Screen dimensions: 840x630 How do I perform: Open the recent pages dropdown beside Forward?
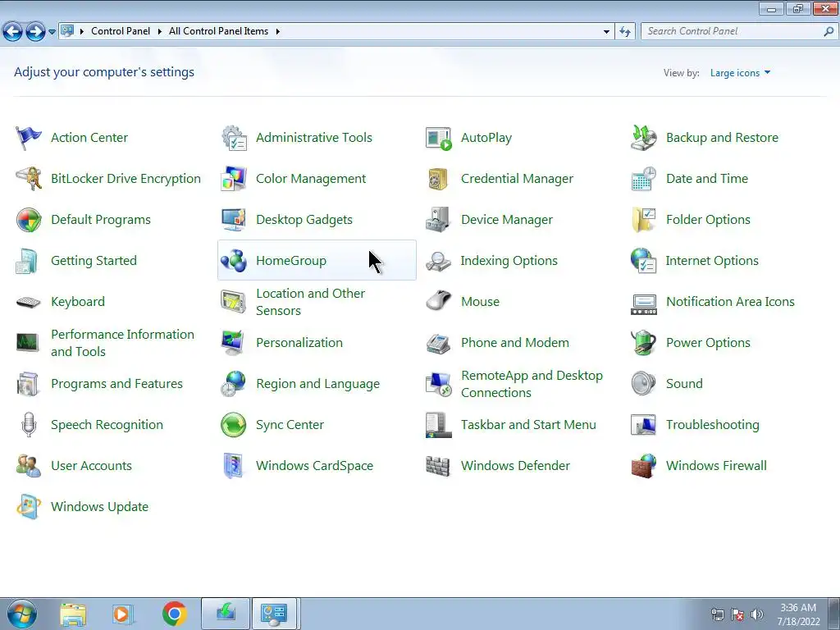(52, 32)
